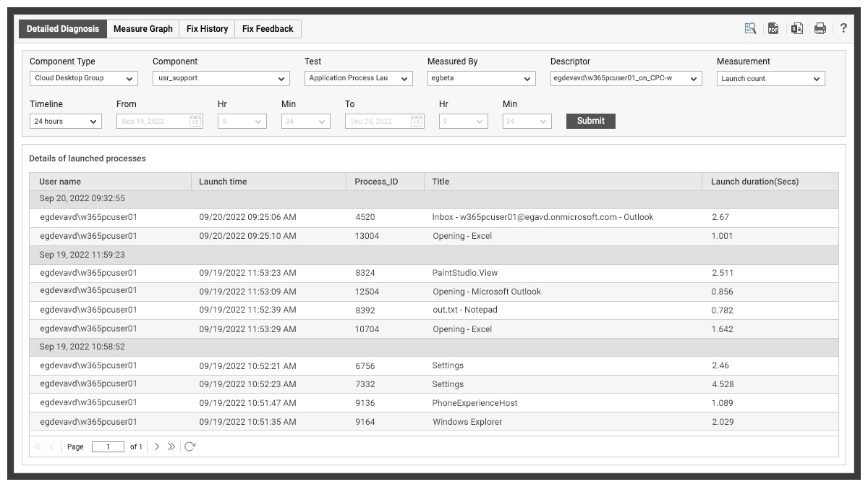The height and width of the screenshot is (487, 868).
Task: Select the Sep 19, 2022 10:58:52 group row
Action: coord(434,347)
